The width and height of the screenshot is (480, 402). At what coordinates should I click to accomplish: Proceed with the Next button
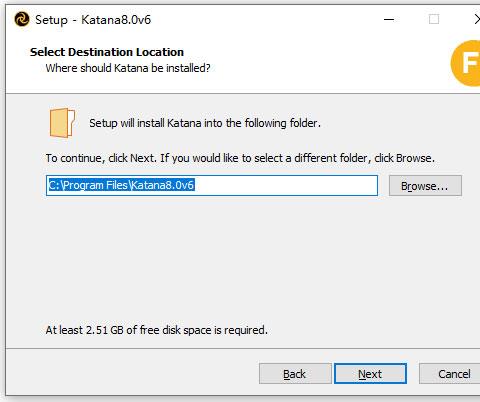(370, 374)
